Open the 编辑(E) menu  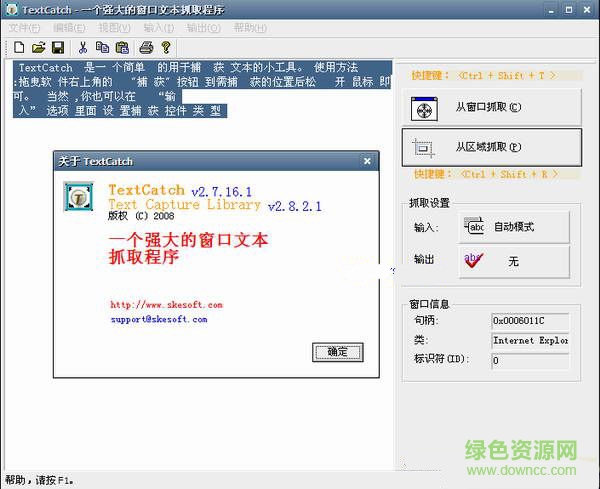(69, 27)
